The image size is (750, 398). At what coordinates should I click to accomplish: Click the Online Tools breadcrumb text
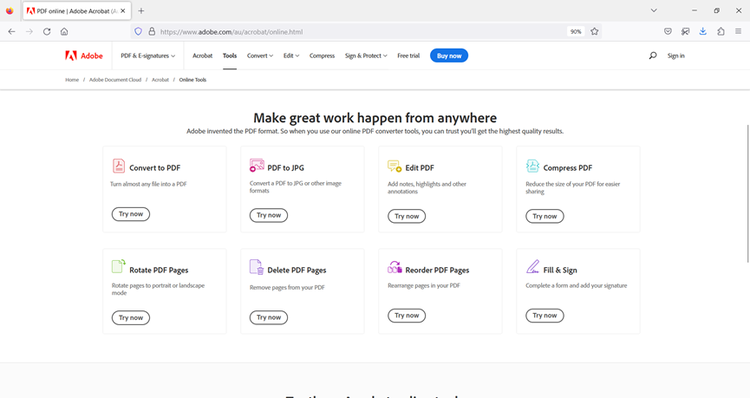tap(193, 80)
